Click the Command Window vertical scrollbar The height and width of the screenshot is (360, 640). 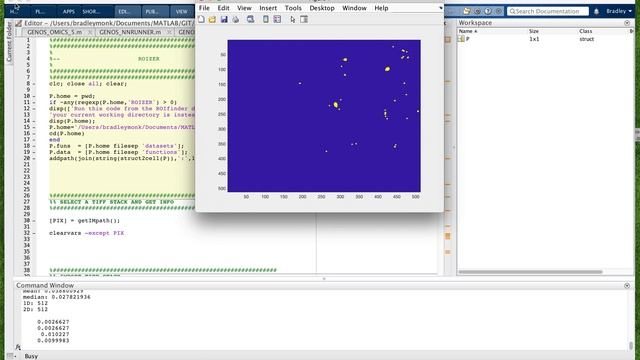pyautogui.click(x=631, y=345)
